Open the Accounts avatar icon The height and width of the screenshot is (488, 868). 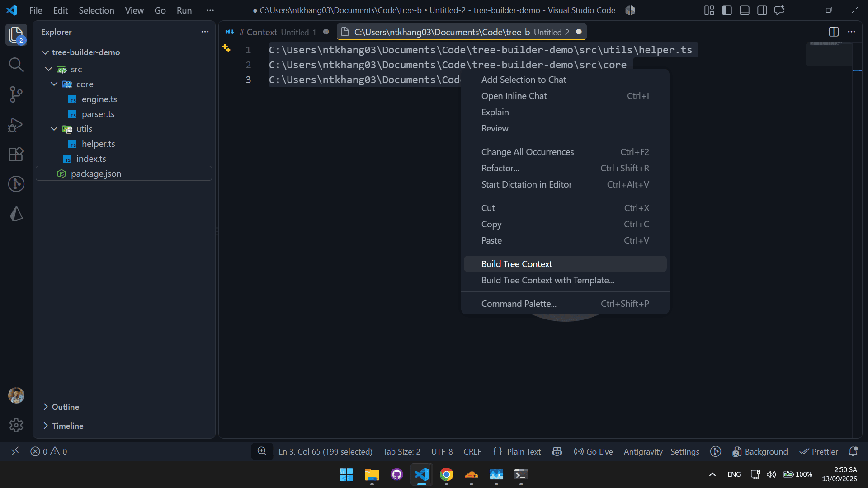16,395
